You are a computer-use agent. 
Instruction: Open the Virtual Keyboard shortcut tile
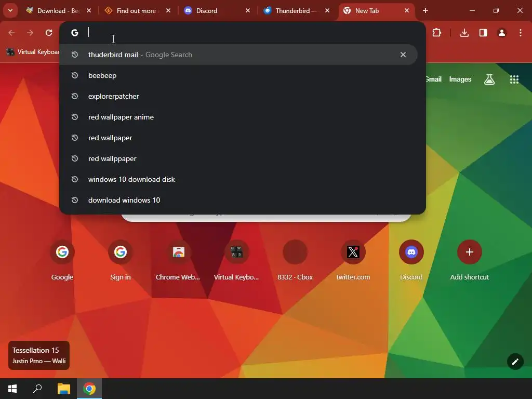point(236,261)
